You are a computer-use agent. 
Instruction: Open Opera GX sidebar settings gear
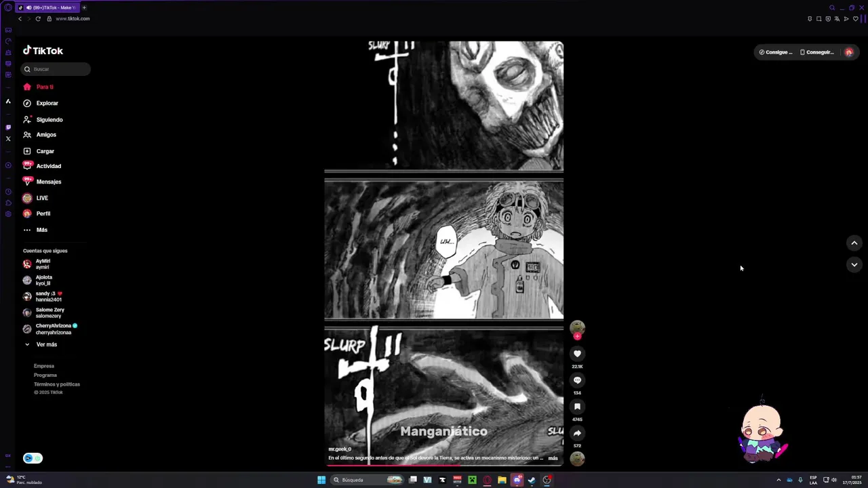coord(8,214)
